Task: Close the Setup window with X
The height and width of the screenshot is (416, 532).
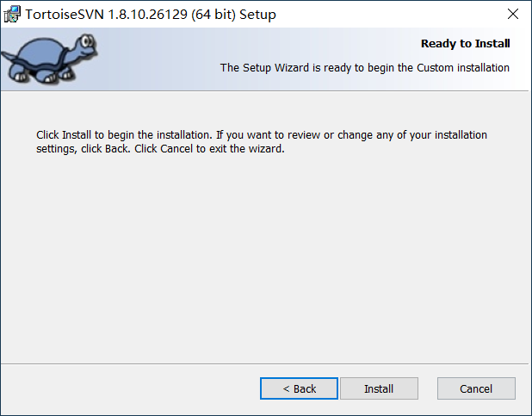Action: click(513, 14)
